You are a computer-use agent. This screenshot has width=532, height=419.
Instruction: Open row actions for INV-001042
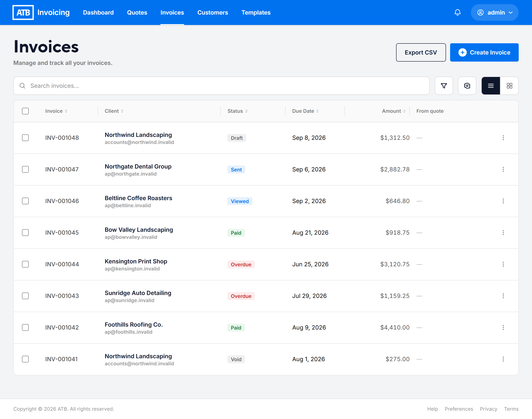point(503,327)
